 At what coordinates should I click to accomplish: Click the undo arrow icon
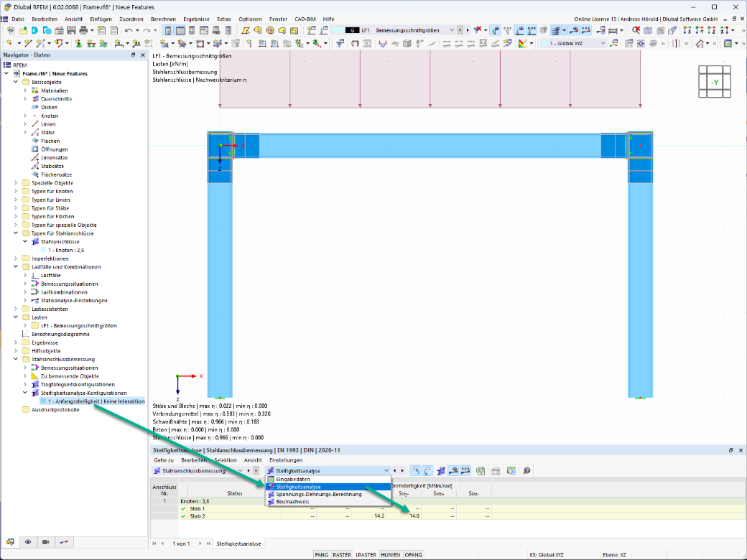128,30
